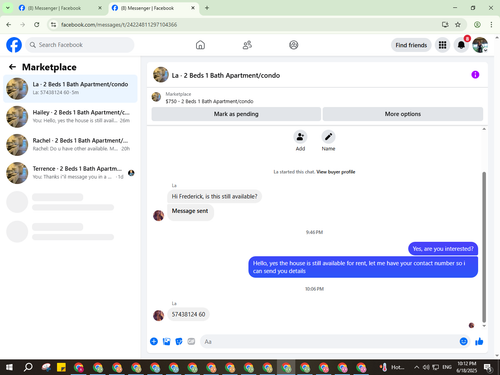The height and width of the screenshot is (375, 500).
Task: Choose a sticker icon in composer
Action: point(179,341)
